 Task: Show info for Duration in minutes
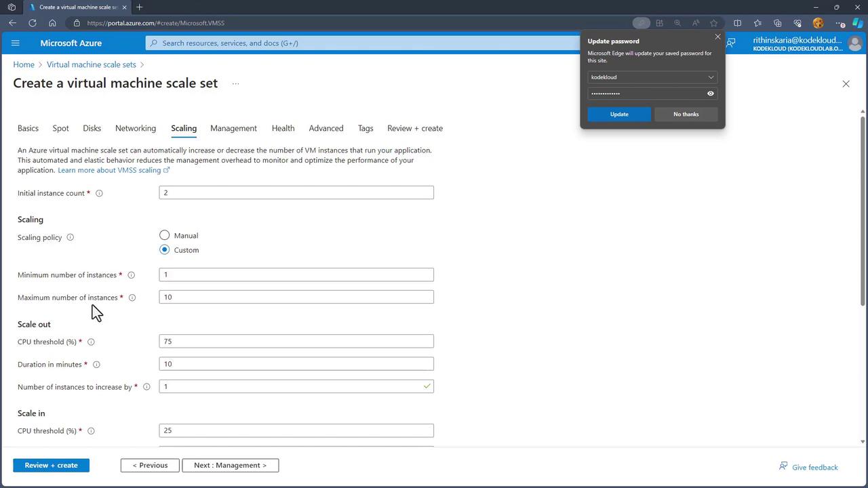(96, 365)
